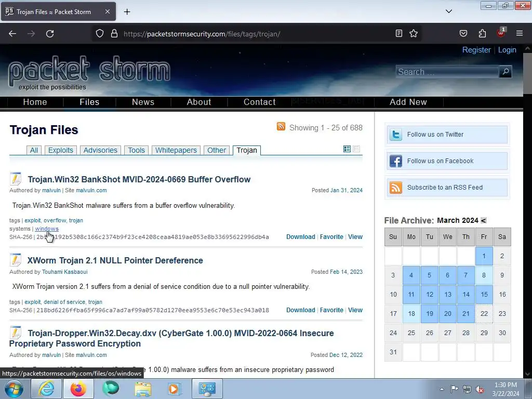This screenshot has width=532, height=399.
Task: Open the About menu item
Action: click(199, 102)
